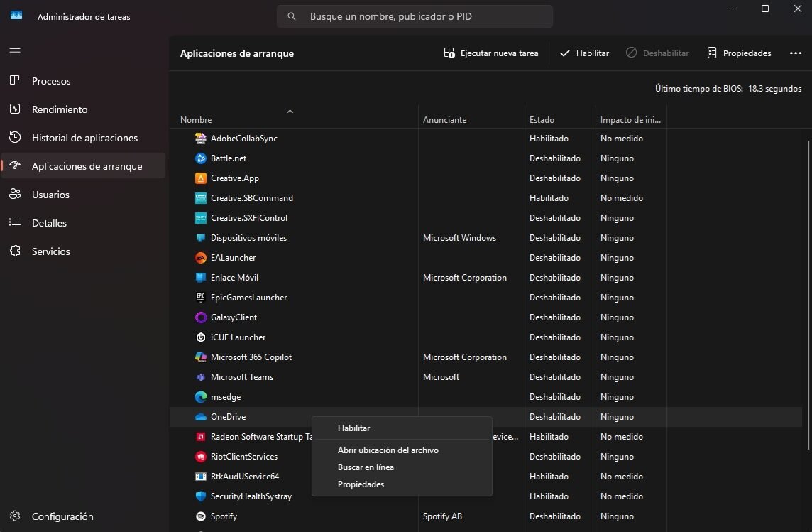Click the Servicios puzzle icon
This screenshot has width=812, height=532.
(15, 251)
